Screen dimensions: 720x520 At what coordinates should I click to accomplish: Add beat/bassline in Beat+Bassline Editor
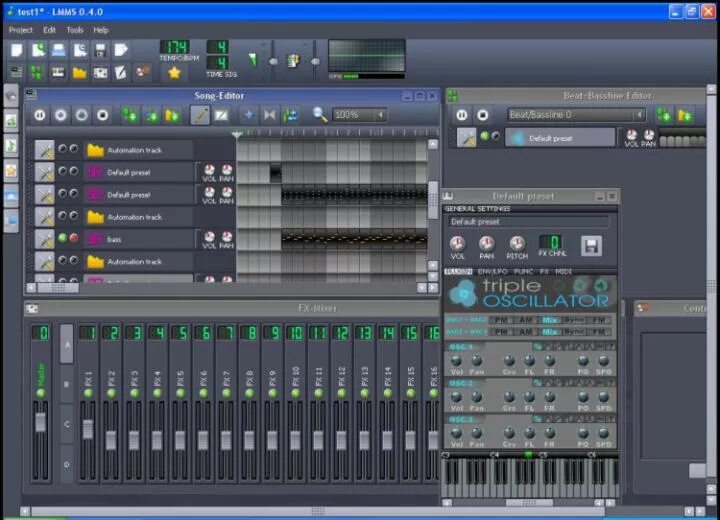tap(664, 115)
